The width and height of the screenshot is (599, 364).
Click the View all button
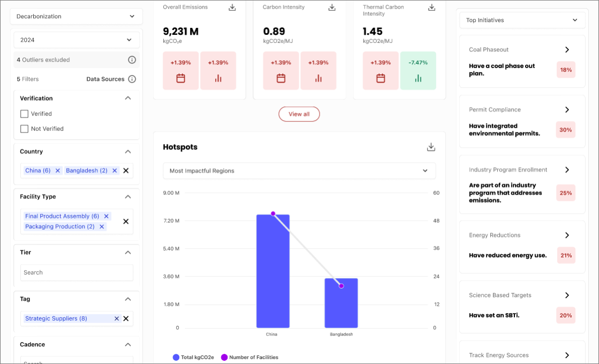coord(299,114)
